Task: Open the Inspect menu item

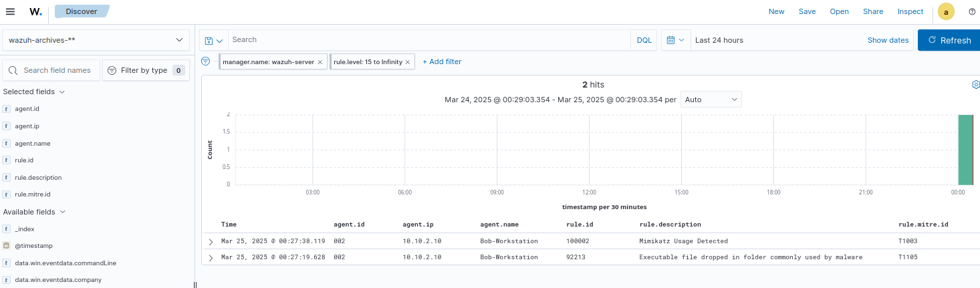Action: pos(910,11)
